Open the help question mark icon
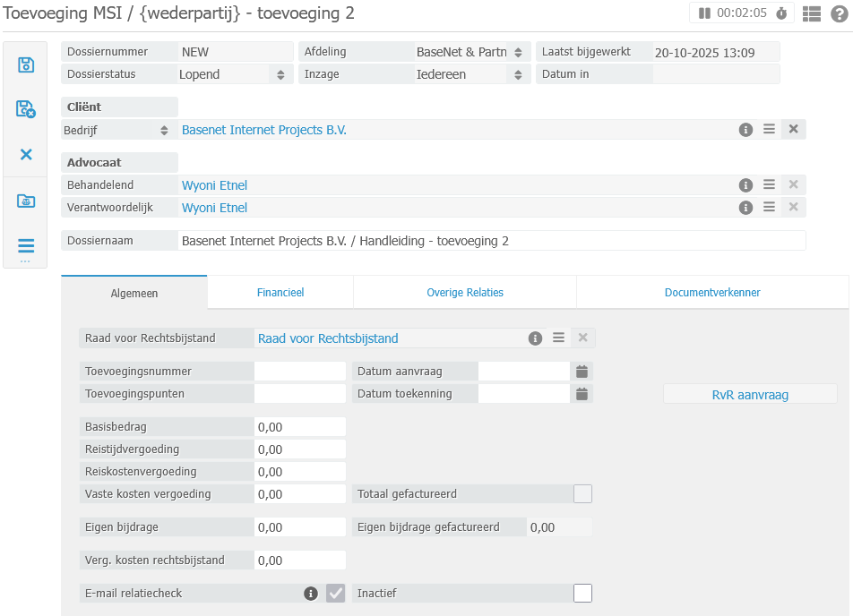This screenshot has width=853, height=616. (x=839, y=13)
